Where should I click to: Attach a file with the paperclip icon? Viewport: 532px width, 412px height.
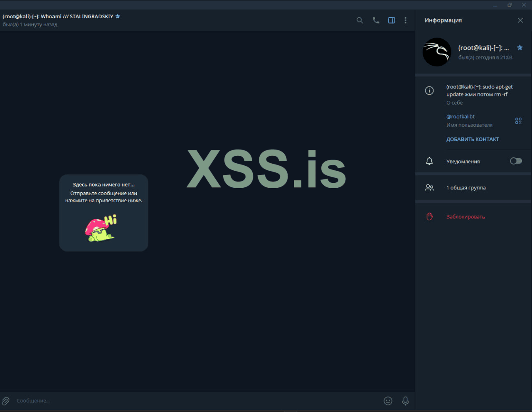[x=6, y=401]
